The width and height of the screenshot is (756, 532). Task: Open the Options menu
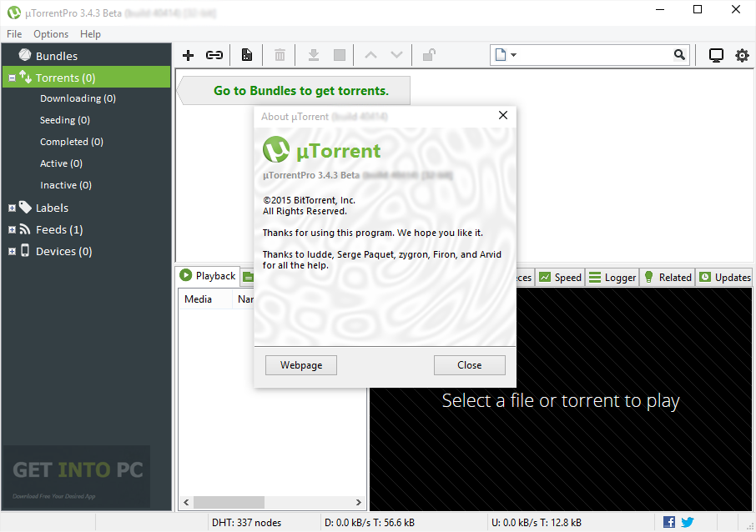(51, 34)
